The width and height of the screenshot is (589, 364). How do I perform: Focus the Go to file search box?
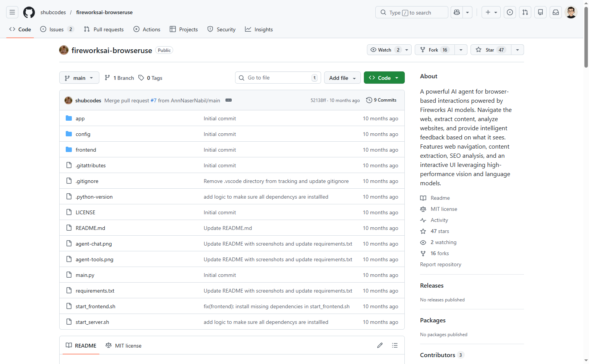pyautogui.click(x=278, y=78)
